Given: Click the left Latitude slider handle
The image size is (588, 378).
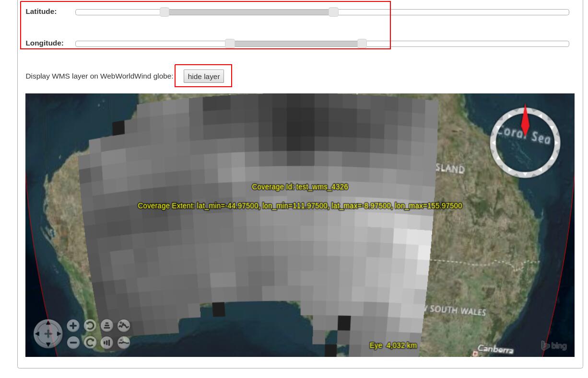Looking at the screenshot, I should coord(165,12).
